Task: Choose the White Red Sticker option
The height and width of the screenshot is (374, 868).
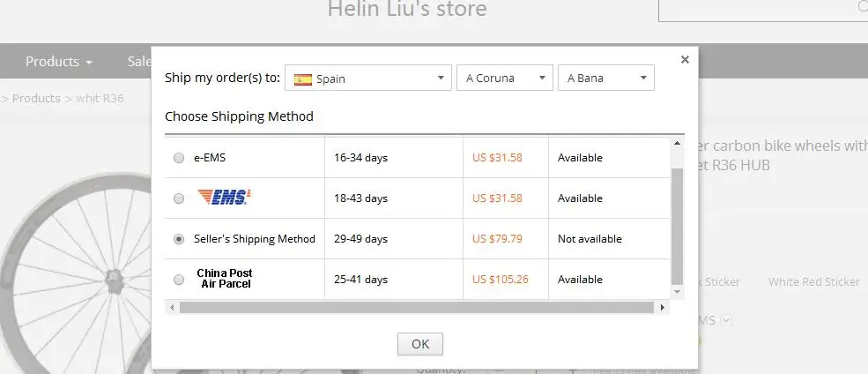Action: coord(813,282)
